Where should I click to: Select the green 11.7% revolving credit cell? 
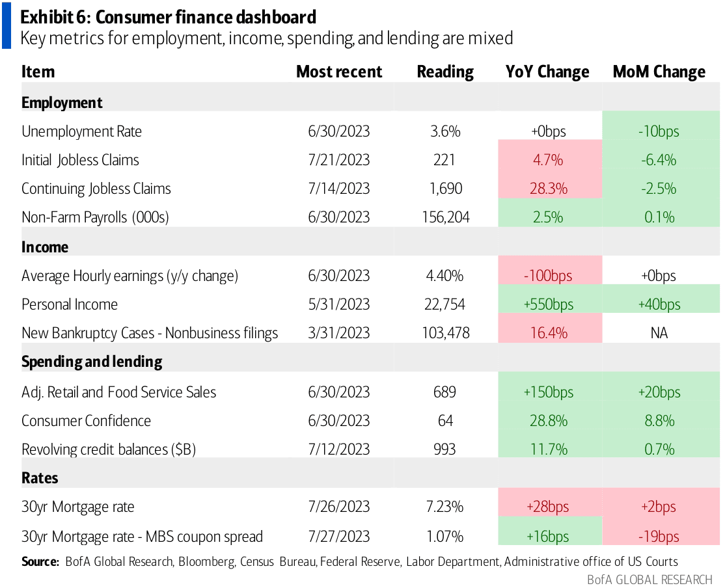point(547,449)
